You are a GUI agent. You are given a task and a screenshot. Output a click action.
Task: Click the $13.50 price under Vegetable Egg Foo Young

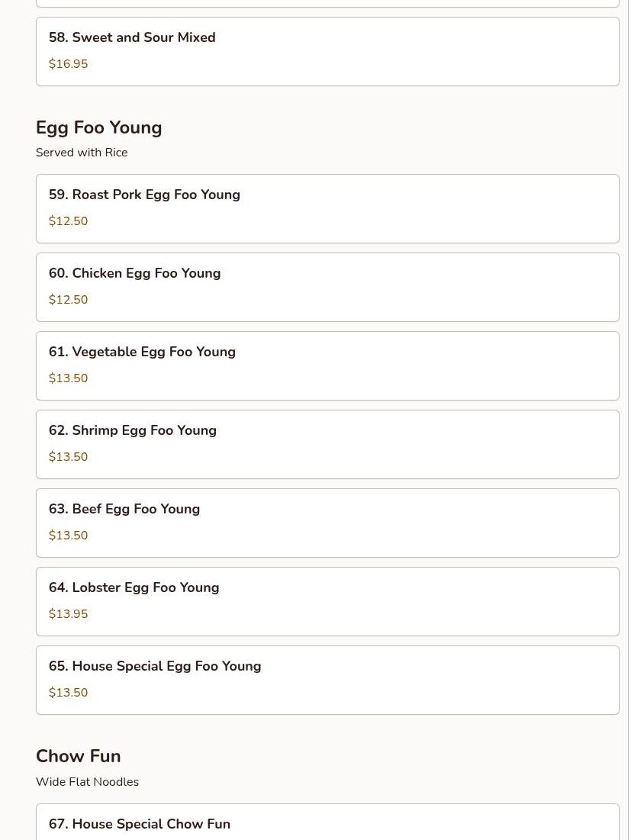click(69, 378)
